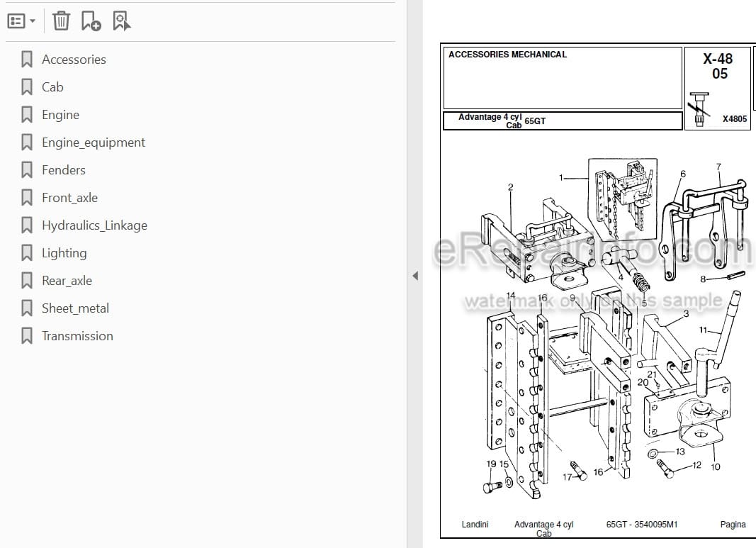Jump to the Rear_axle bookmark
756x548 pixels.
pyautogui.click(x=67, y=281)
